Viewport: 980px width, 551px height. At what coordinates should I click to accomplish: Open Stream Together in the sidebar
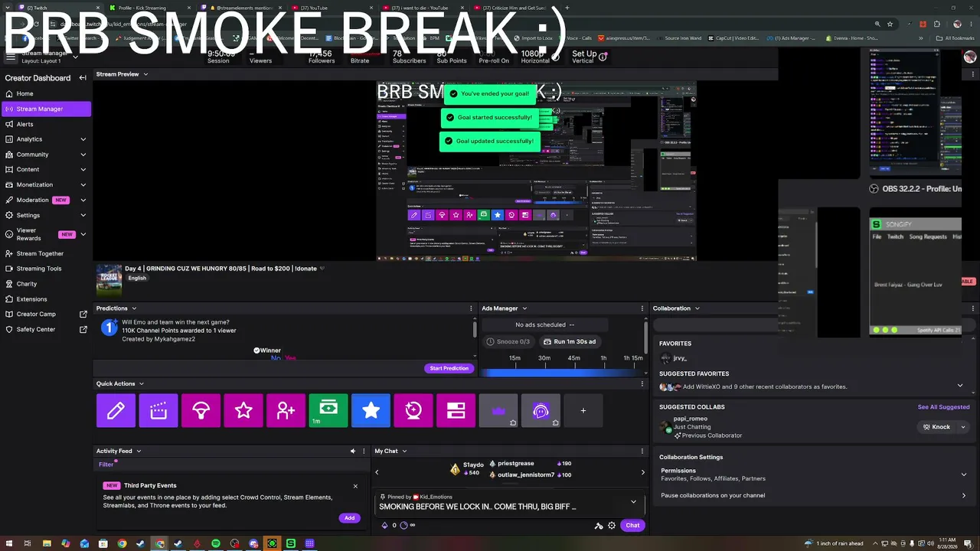pos(46,253)
